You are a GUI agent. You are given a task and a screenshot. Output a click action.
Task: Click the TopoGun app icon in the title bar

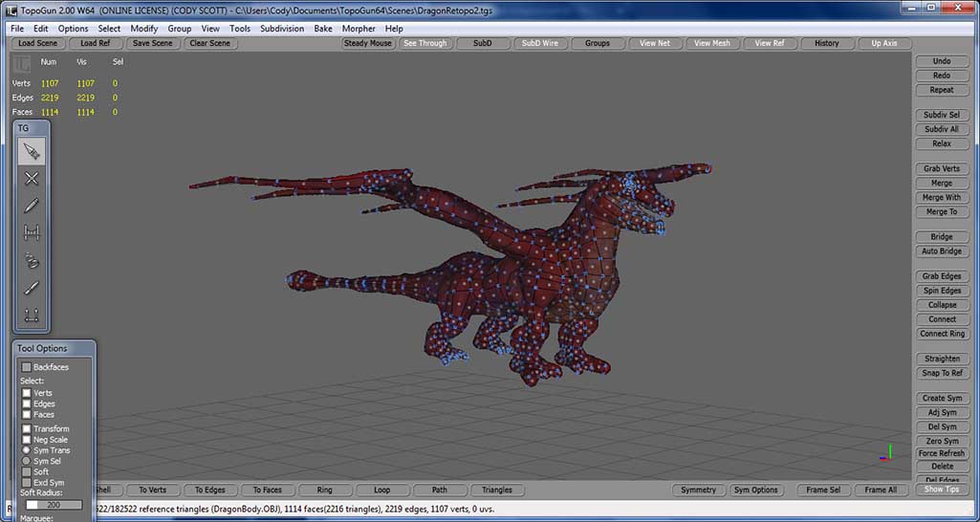(11, 11)
